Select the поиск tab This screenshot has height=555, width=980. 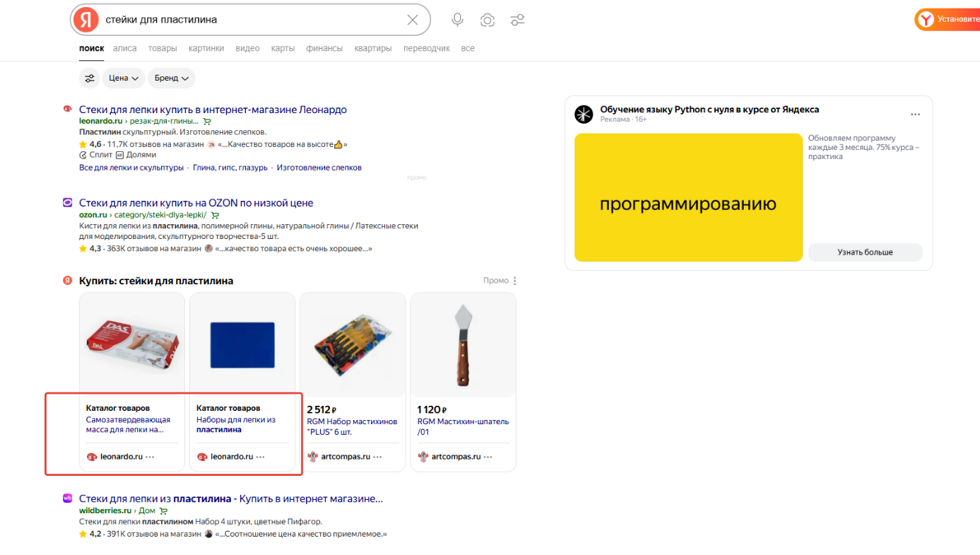tap(91, 48)
